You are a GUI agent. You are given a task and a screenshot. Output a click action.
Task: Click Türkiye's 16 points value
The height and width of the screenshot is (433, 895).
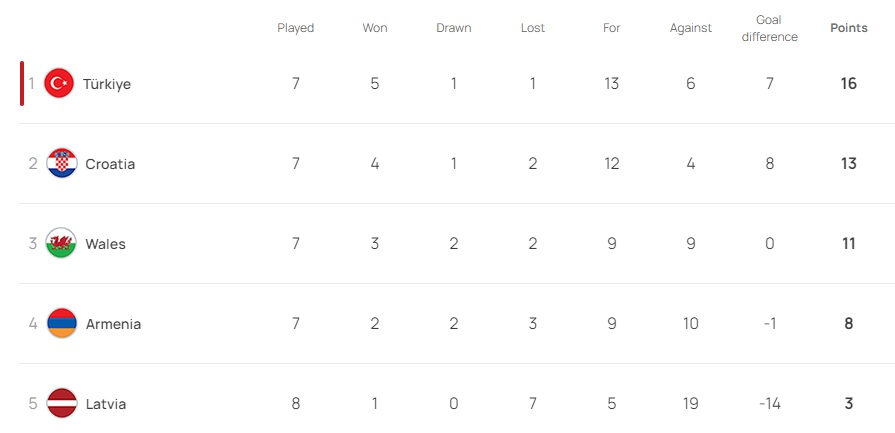849,84
